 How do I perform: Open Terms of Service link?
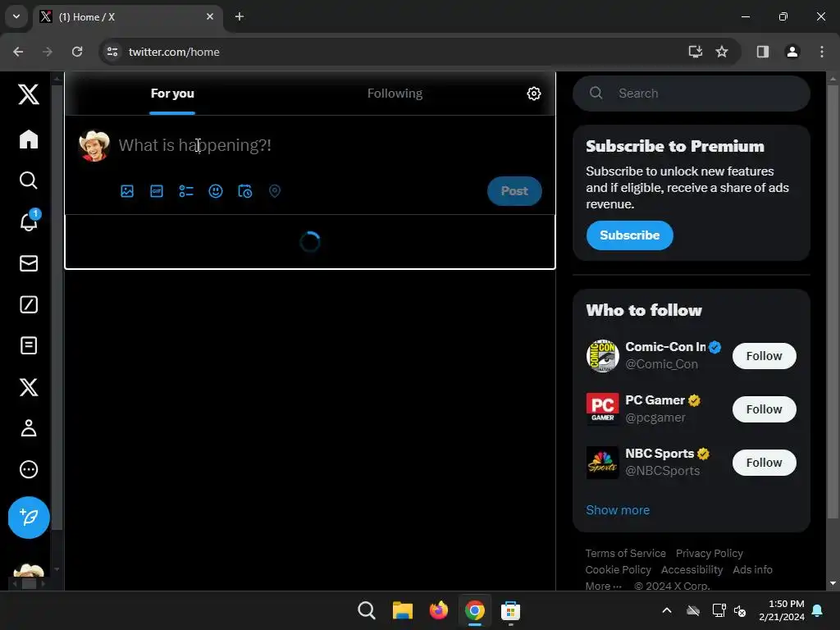click(x=625, y=553)
